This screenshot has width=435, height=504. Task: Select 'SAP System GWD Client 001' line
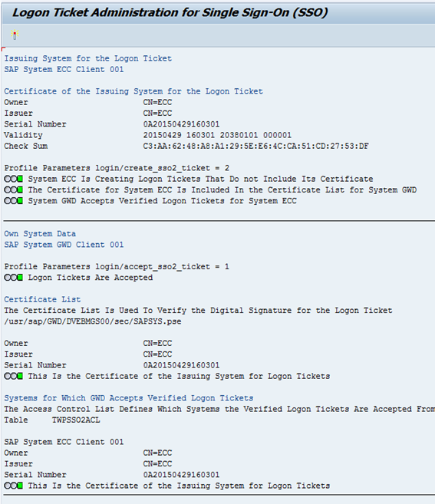coord(64,245)
